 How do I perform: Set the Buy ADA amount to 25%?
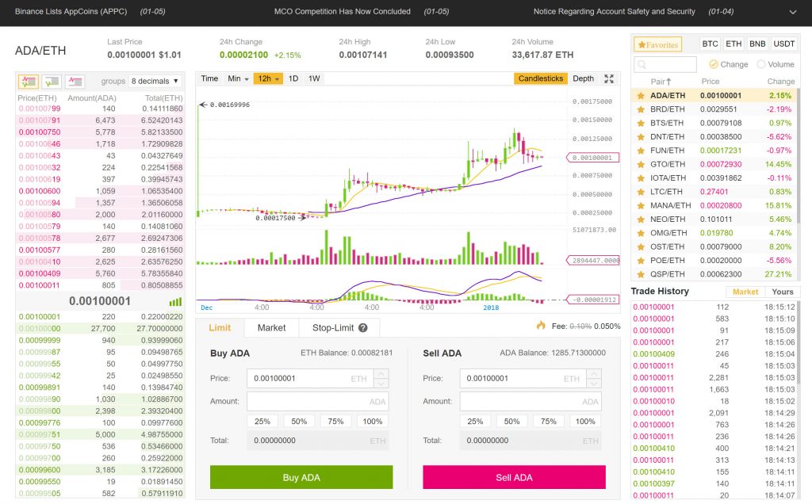262,422
